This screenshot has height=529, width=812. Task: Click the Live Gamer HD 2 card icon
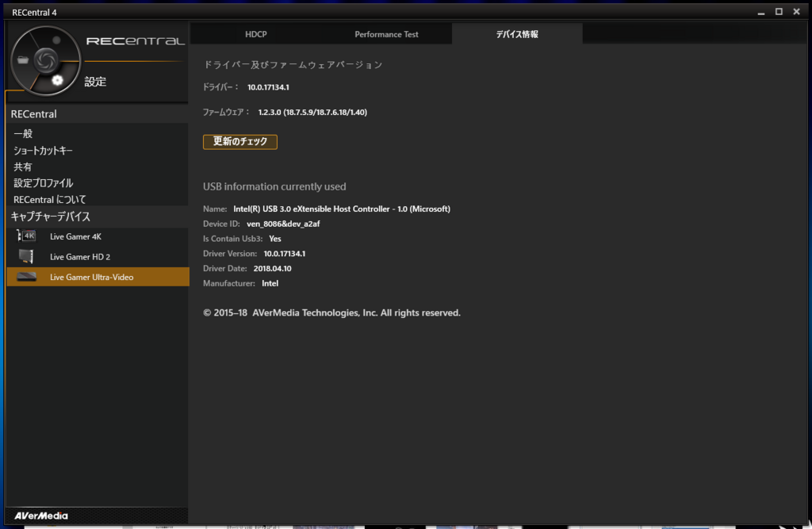[26, 256]
